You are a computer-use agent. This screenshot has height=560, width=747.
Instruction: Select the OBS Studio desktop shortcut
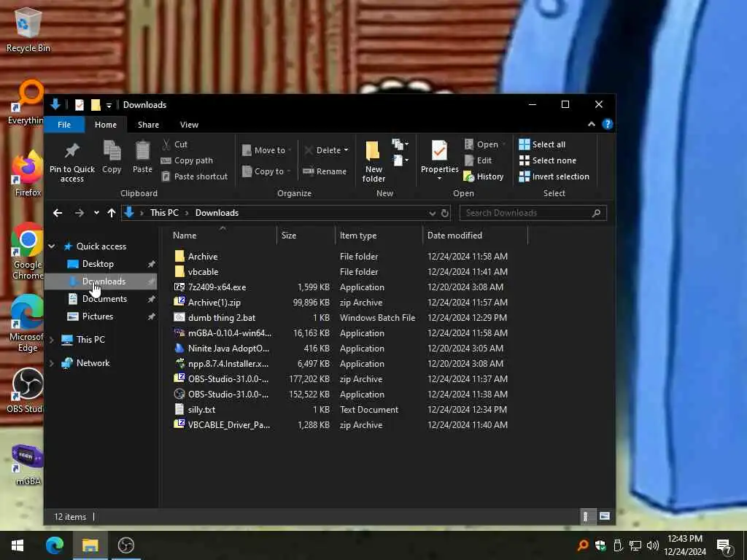26,391
